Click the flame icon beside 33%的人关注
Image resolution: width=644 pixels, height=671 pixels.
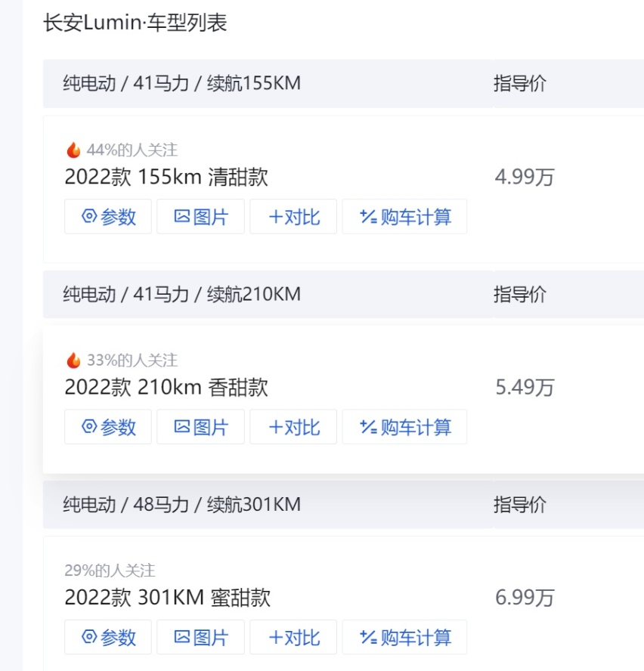[73, 360]
